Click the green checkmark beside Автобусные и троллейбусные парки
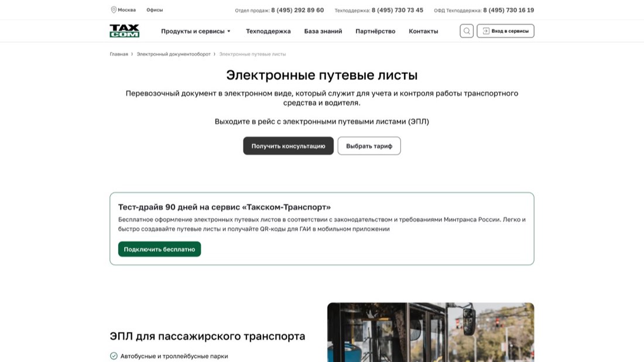 [114, 356]
